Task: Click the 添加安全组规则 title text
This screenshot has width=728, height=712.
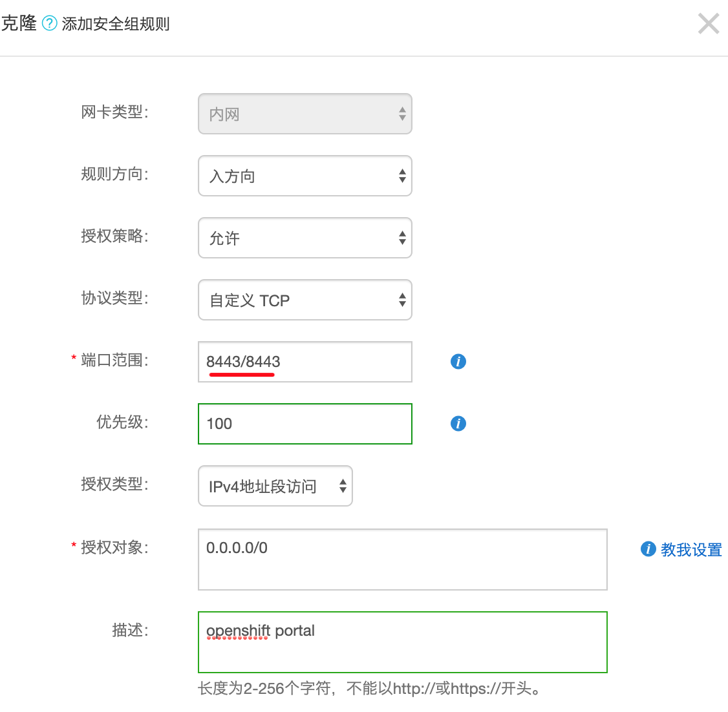Action: pos(116,24)
